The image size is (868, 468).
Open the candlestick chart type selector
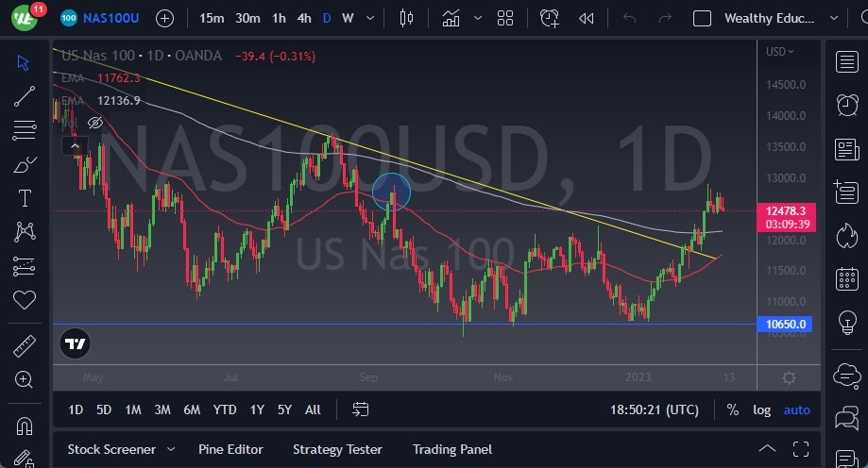(407, 18)
